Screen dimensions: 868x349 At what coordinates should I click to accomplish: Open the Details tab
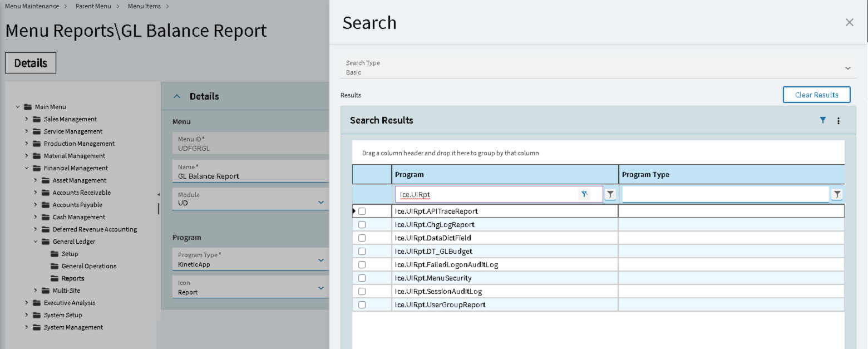click(31, 63)
